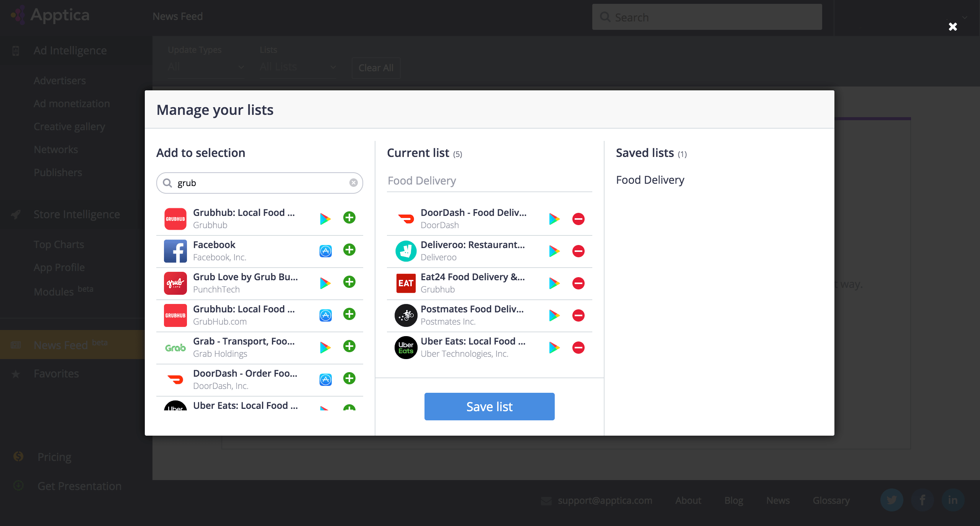The height and width of the screenshot is (526, 980).
Task: Click the Apptica logo
Action: pos(50,15)
